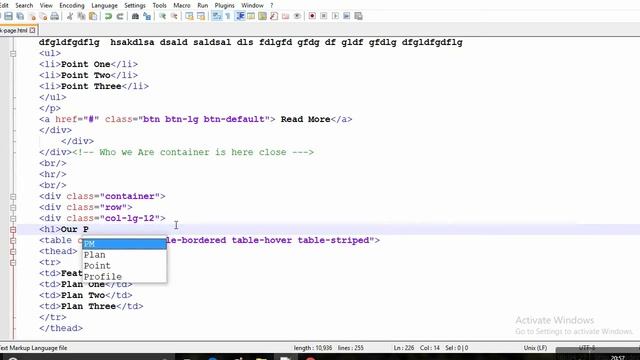640x360 pixels.
Task: Open the User Defined Language icon
Action: point(251,16)
